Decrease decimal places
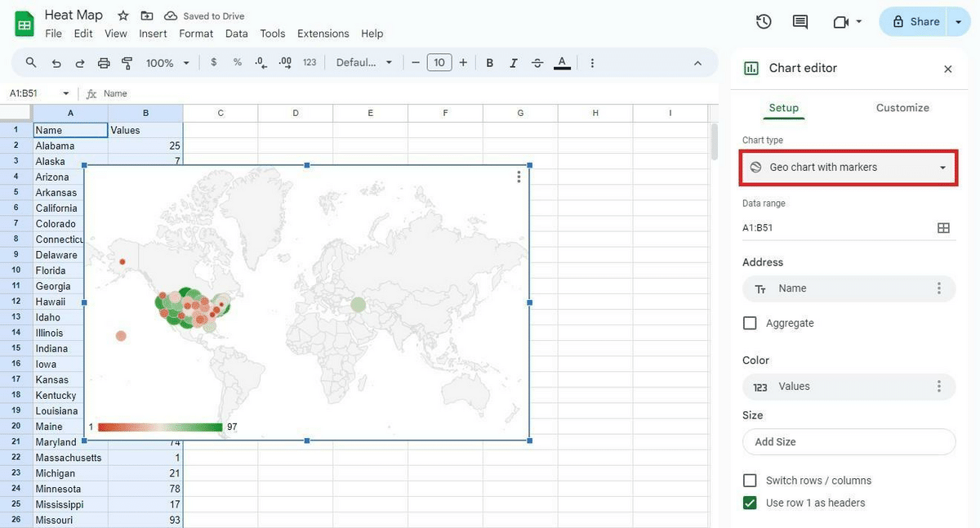The image size is (980, 528). pos(261,62)
